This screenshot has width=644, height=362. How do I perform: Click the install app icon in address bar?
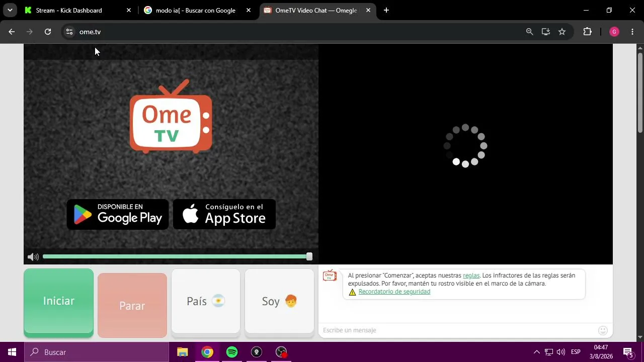[545, 32]
